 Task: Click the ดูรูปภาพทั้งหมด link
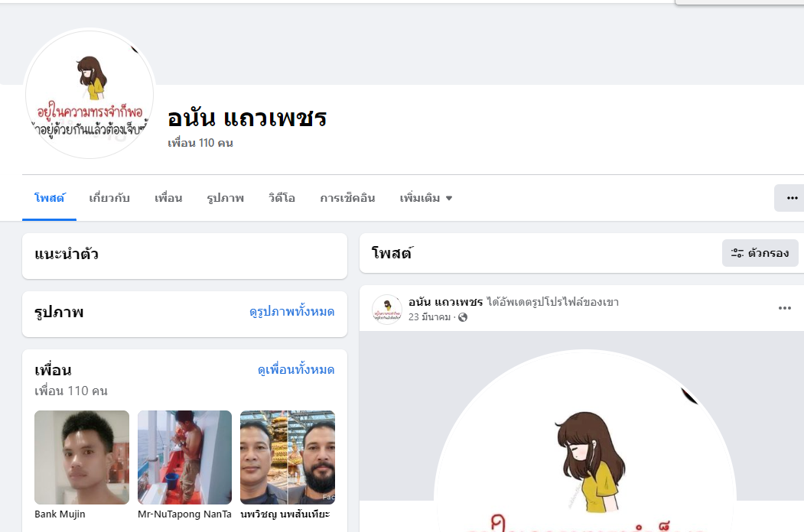point(291,312)
